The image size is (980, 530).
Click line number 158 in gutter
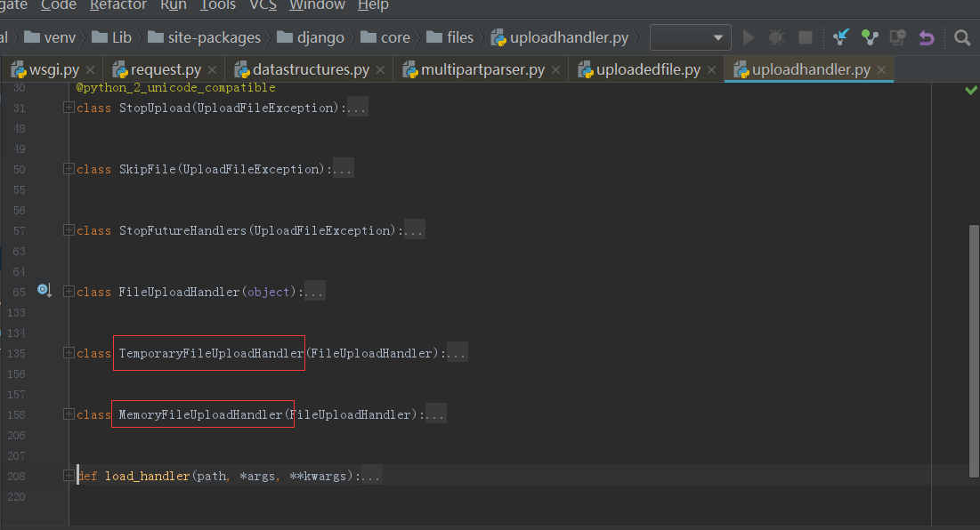tap(16, 414)
